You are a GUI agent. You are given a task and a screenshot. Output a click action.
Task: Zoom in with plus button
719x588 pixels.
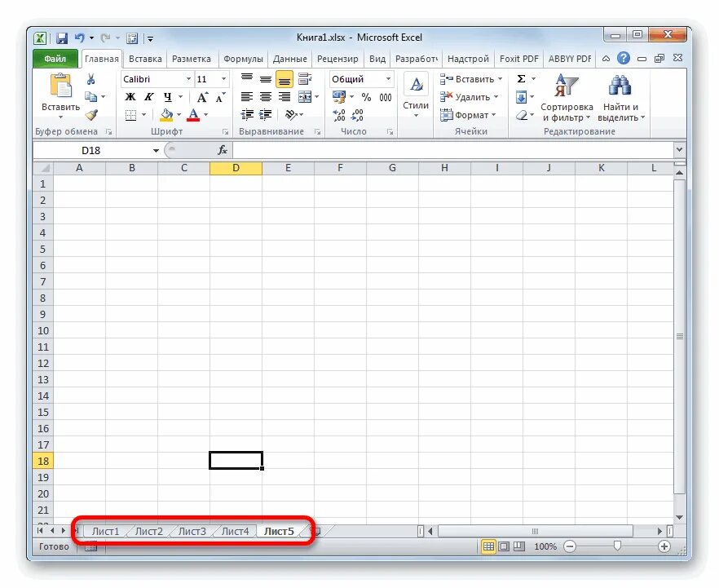pyautogui.click(x=664, y=546)
